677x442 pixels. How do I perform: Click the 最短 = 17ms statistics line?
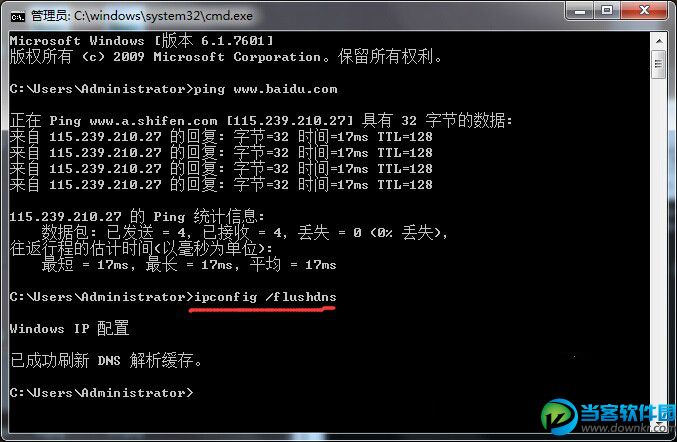pos(189,264)
